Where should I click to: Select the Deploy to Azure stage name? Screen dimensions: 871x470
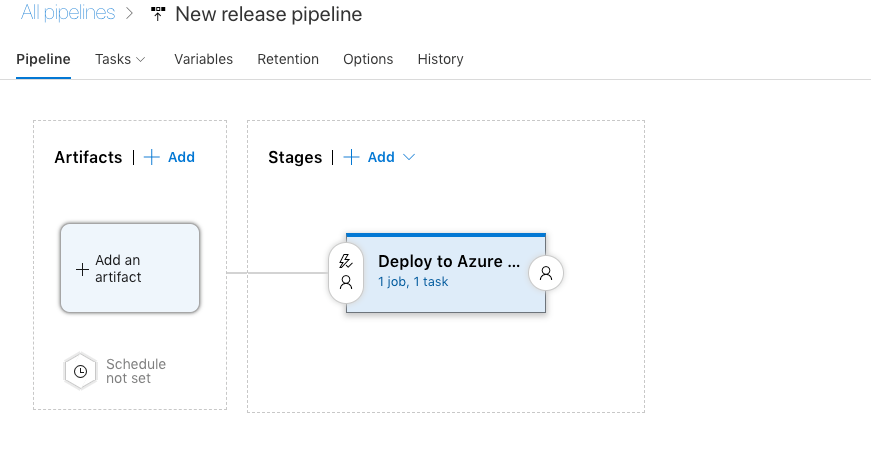(x=449, y=261)
